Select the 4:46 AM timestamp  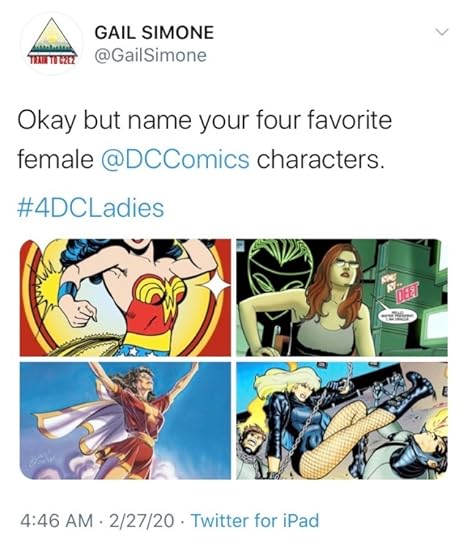(56, 520)
